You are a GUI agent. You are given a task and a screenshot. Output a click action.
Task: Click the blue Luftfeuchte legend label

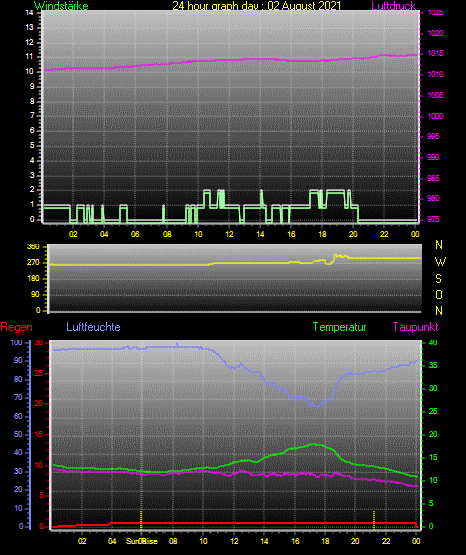pos(93,327)
